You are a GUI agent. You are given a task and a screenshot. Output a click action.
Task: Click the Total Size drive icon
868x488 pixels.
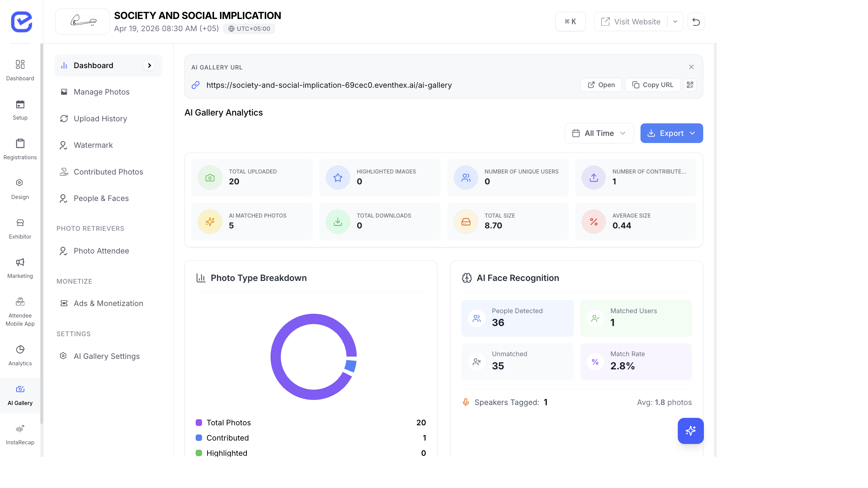(x=466, y=222)
